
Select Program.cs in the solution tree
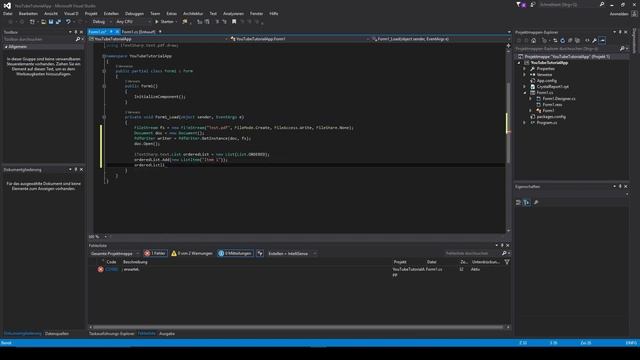click(x=547, y=122)
